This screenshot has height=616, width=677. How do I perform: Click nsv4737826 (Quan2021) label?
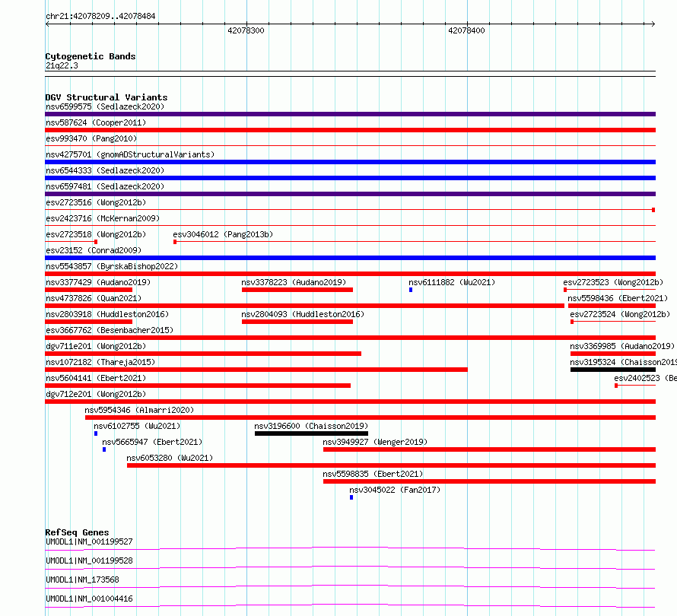click(x=94, y=298)
